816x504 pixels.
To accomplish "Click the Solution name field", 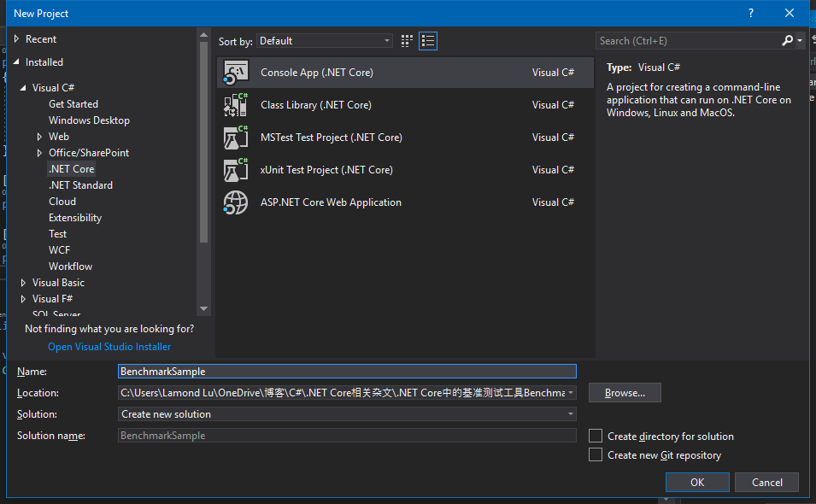I will [347, 436].
